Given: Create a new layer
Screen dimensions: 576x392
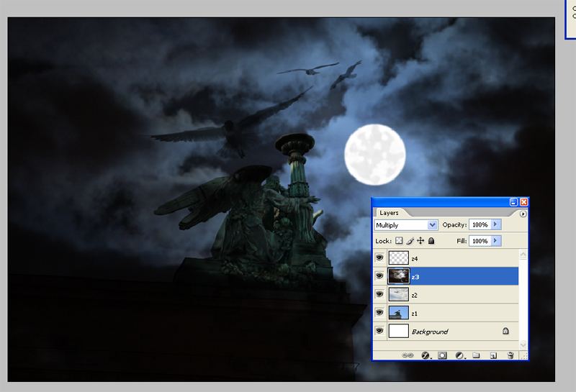Looking at the screenshot, I should click(x=493, y=355).
